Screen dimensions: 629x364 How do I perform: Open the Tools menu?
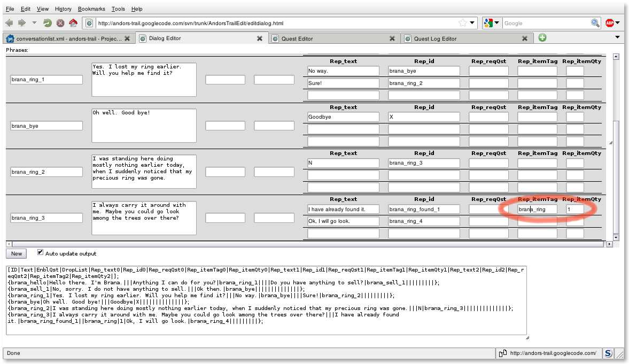click(118, 9)
